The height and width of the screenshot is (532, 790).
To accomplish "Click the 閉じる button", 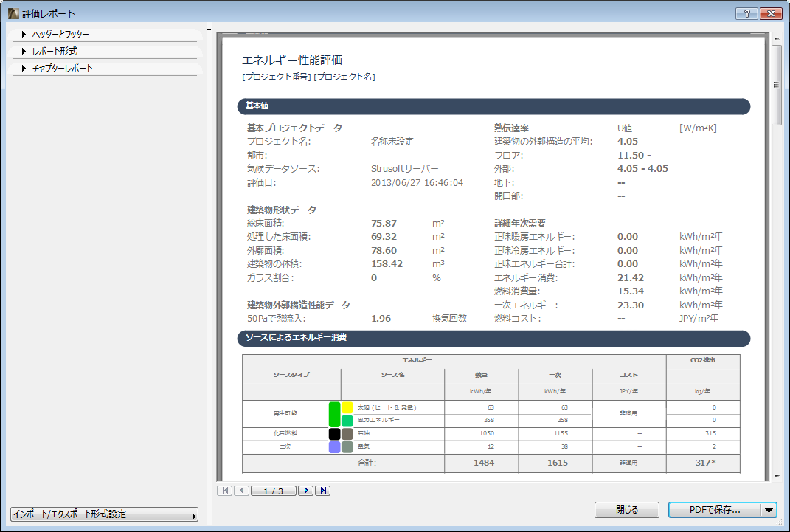I will coord(627,510).
